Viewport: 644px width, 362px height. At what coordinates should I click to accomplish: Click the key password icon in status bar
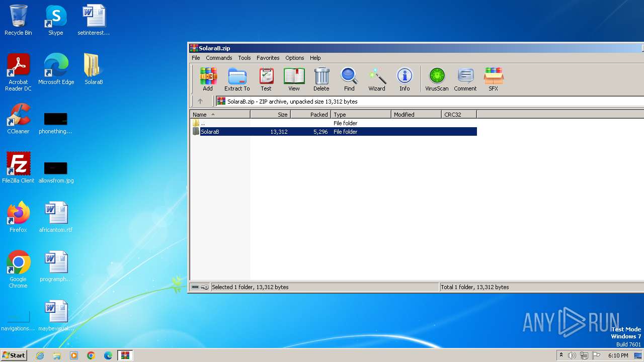[x=205, y=287]
